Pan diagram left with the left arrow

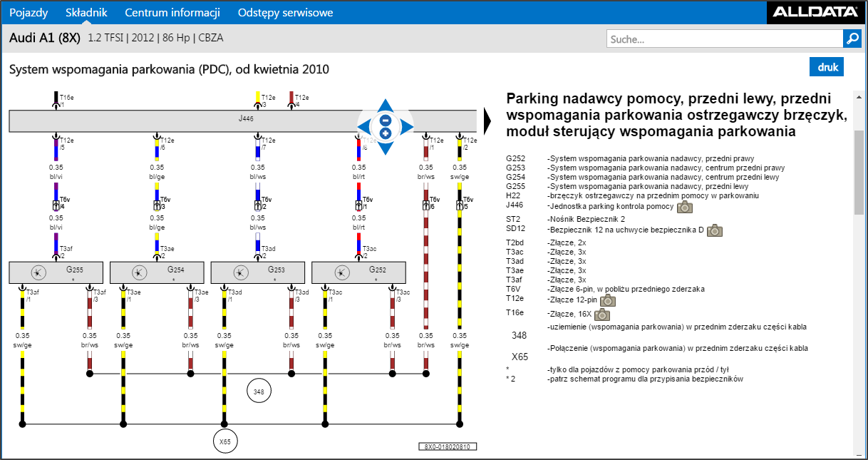363,127
